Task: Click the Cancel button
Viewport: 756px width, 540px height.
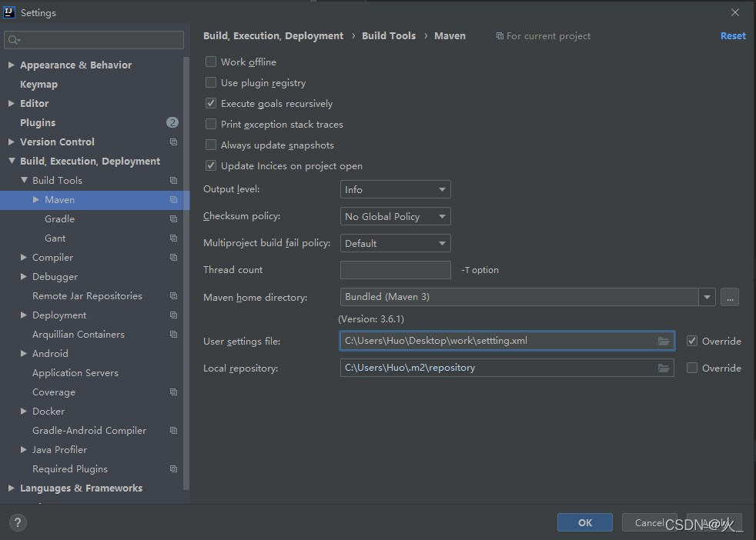Action: pos(649,522)
